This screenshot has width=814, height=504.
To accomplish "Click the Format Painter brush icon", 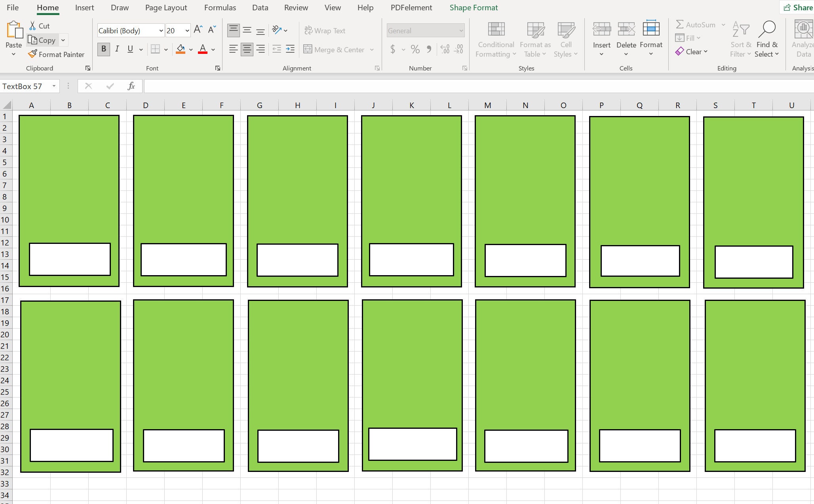I will 32,54.
